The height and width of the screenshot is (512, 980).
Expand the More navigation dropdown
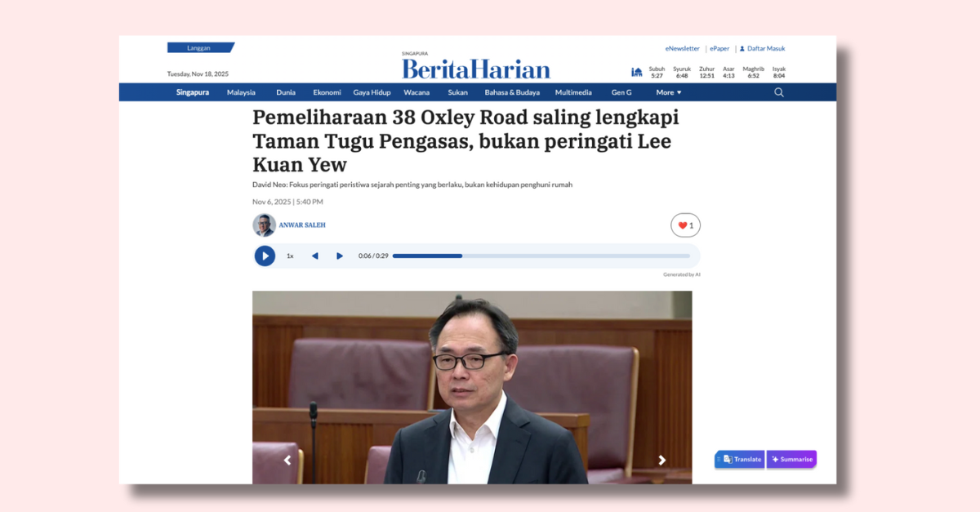[x=669, y=92]
